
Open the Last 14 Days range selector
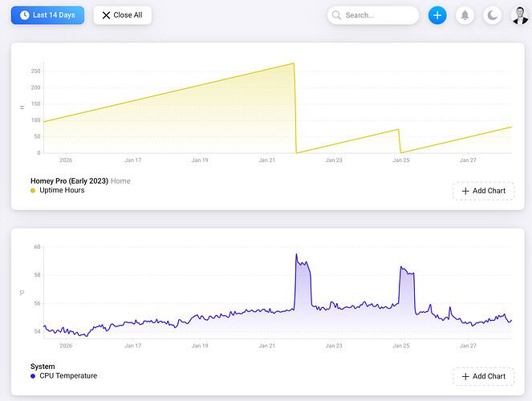click(47, 15)
